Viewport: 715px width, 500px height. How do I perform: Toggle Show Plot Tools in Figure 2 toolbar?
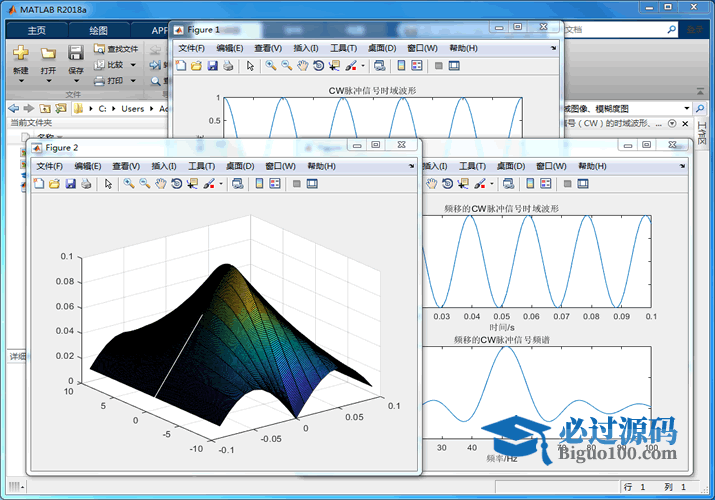click(x=312, y=184)
